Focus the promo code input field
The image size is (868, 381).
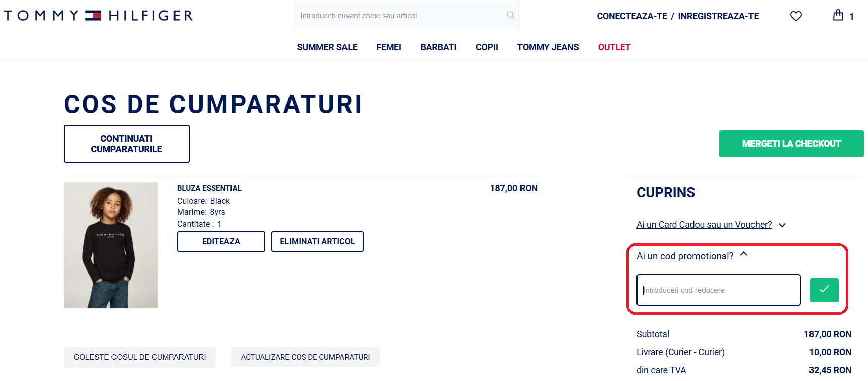pyautogui.click(x=718, y=290)
